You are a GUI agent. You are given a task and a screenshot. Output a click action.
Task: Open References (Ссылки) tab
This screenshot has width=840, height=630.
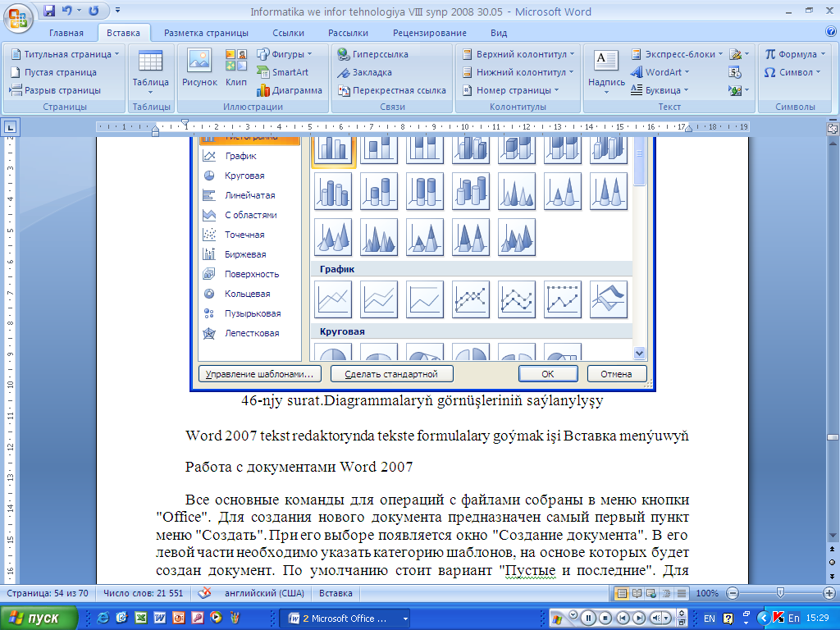click(x=288, y=33)
